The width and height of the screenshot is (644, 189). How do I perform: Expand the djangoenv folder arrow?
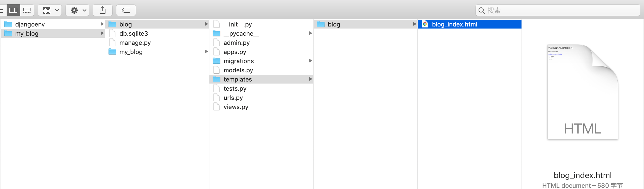pyautogui.click(x=102, y=24)
